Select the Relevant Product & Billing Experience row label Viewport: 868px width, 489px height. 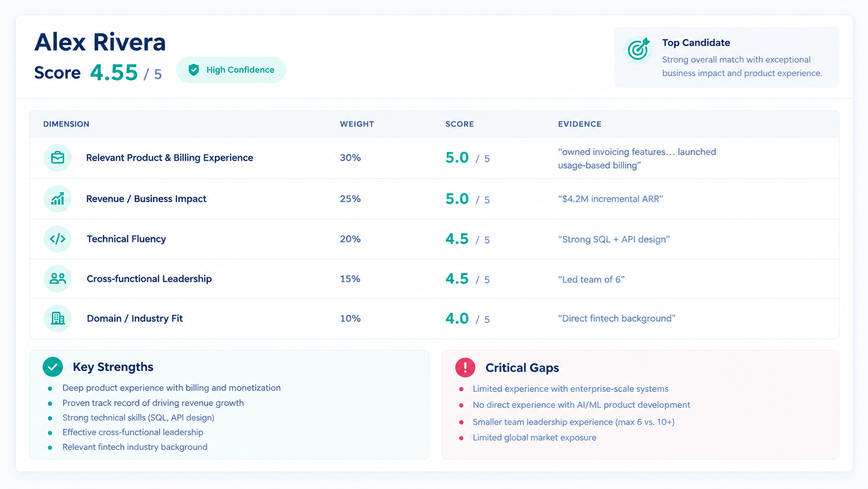click(169, 157)
